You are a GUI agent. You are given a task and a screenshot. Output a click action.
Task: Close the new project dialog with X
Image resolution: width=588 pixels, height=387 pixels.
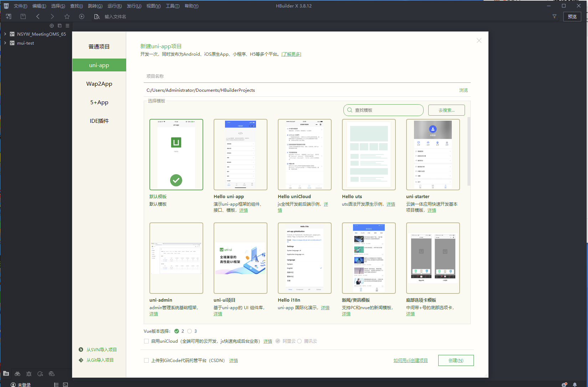point(479,41)
